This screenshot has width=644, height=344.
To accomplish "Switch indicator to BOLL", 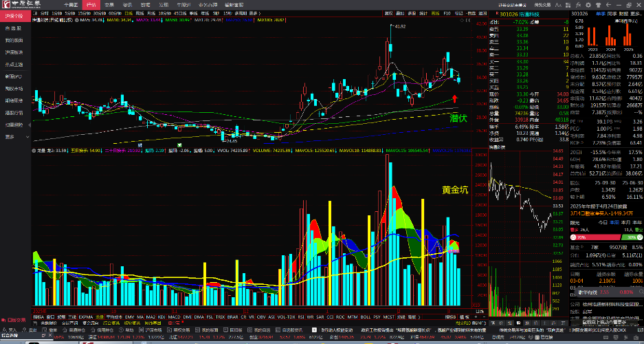I will tap(365, 317).
